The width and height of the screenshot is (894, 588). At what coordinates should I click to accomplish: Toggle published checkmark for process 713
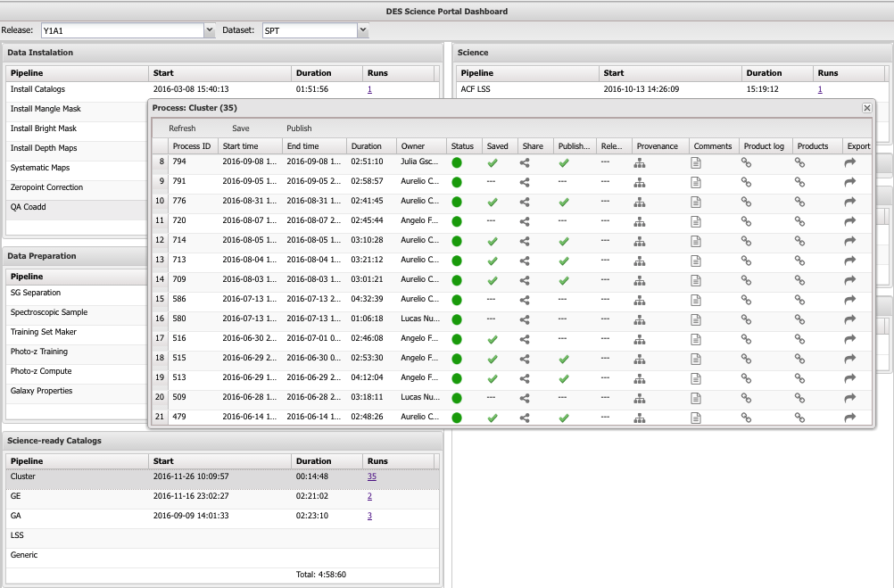[564, 261]
